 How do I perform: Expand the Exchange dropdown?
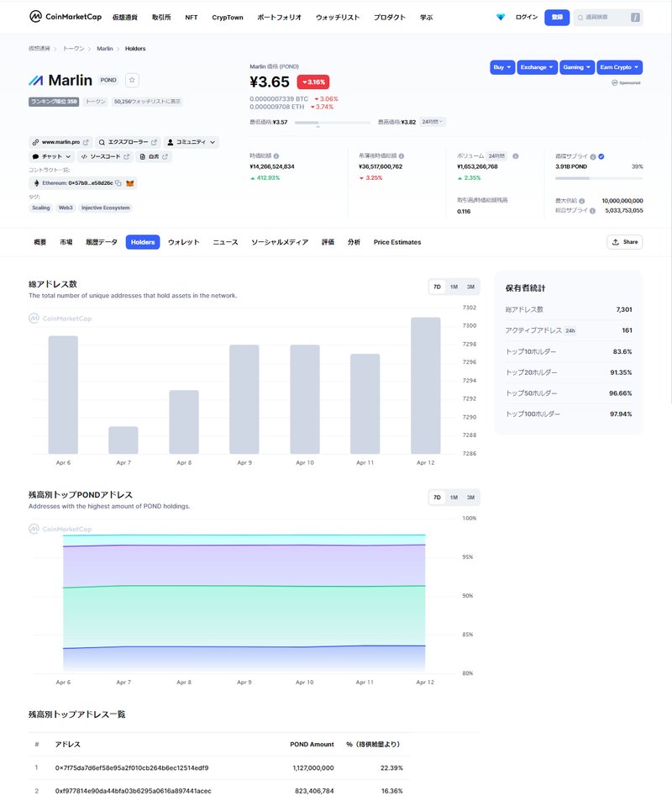coord(537,67)
